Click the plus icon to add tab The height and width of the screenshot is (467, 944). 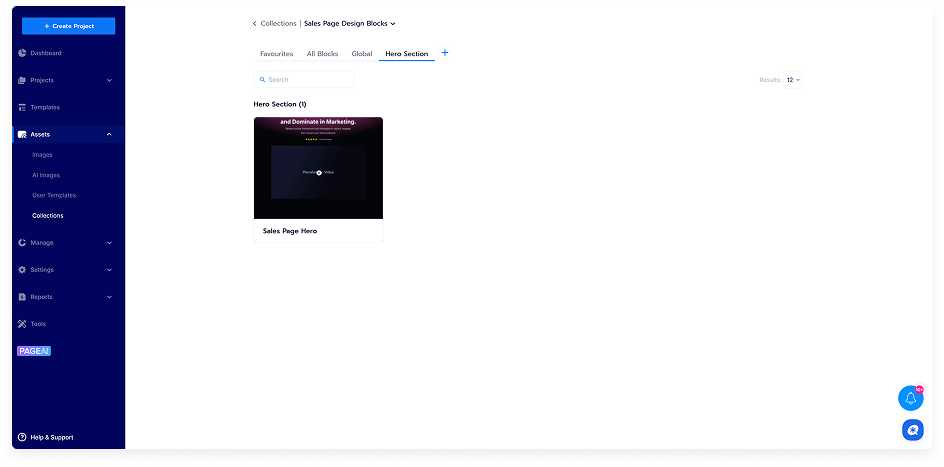(x=445, y=53)
